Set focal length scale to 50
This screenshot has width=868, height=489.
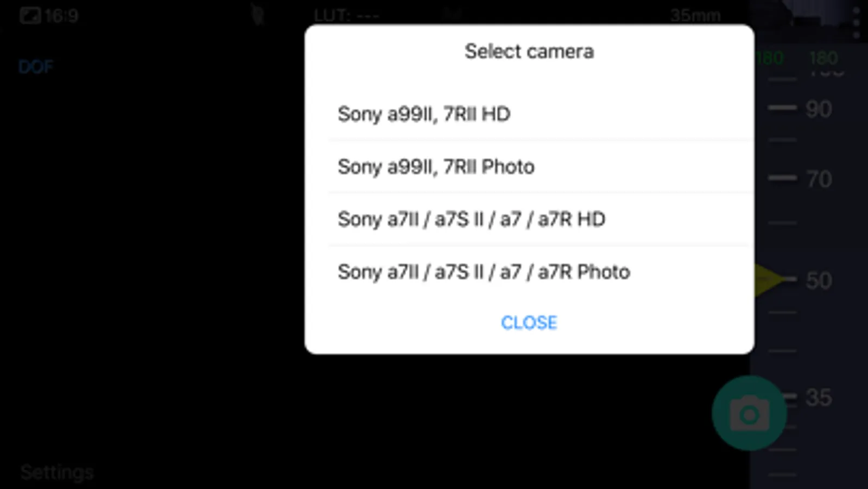(x=819, y=280)
